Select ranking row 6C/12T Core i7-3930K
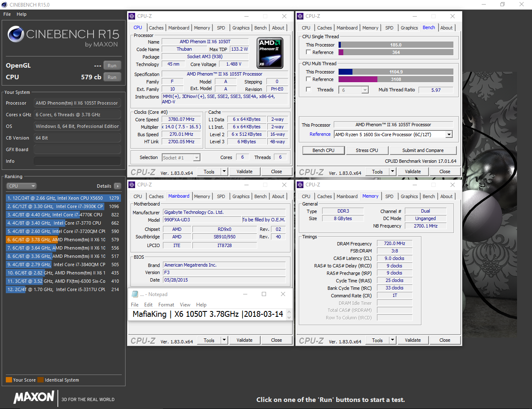532x409 pixels. tap(63, 206)
